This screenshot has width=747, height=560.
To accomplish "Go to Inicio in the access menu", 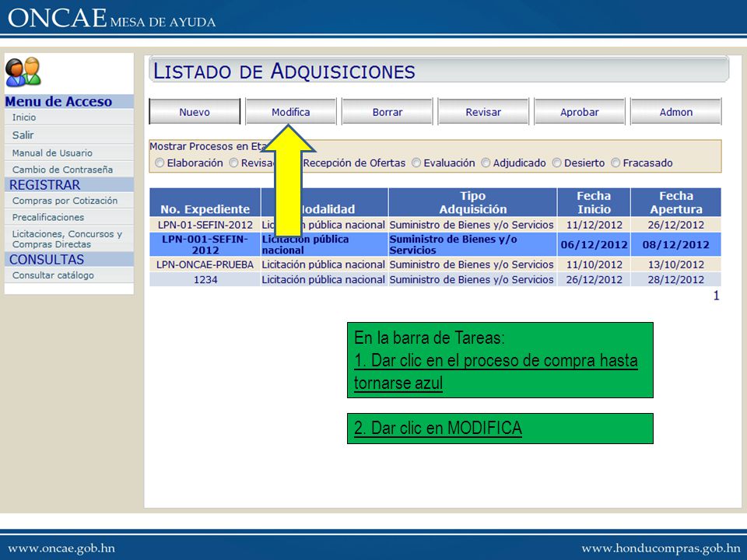I will pyautogui.click(x=24, y=117).
